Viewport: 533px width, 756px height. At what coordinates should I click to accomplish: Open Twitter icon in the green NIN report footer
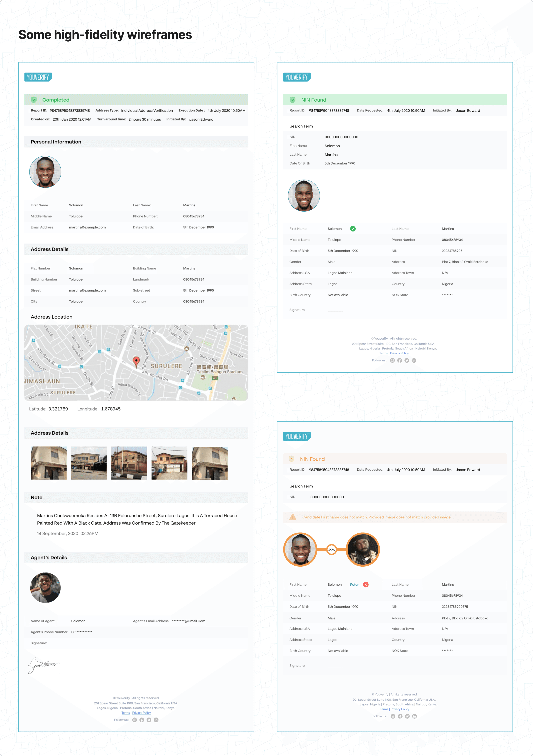[x=407, y=361]
